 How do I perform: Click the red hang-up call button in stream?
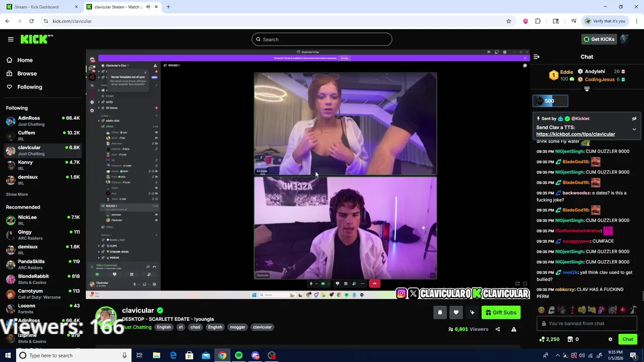(374, 284)
